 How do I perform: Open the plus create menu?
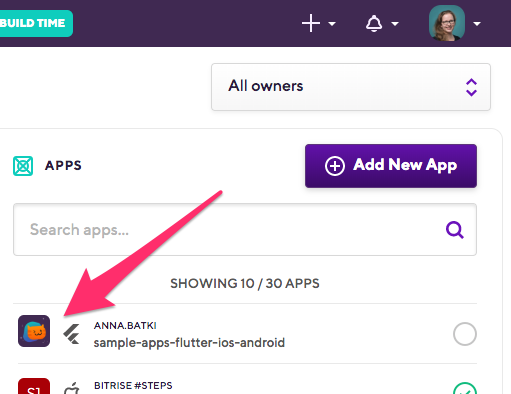(311, 23)
